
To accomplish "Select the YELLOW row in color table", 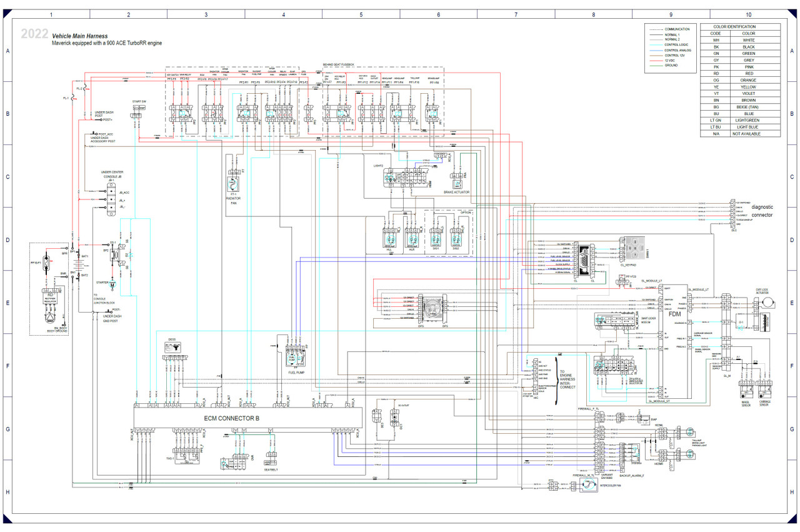I will pyautogui.click(x=739, y=87).
